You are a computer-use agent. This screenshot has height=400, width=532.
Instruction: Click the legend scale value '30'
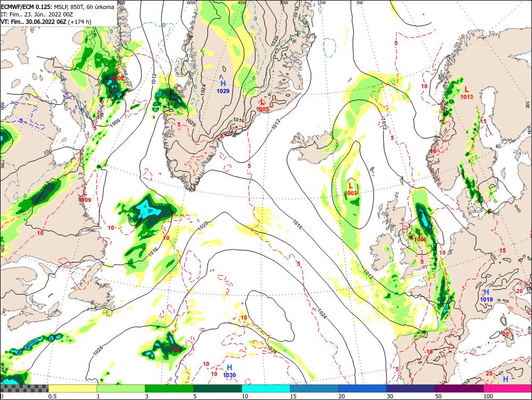coord(390,396)
